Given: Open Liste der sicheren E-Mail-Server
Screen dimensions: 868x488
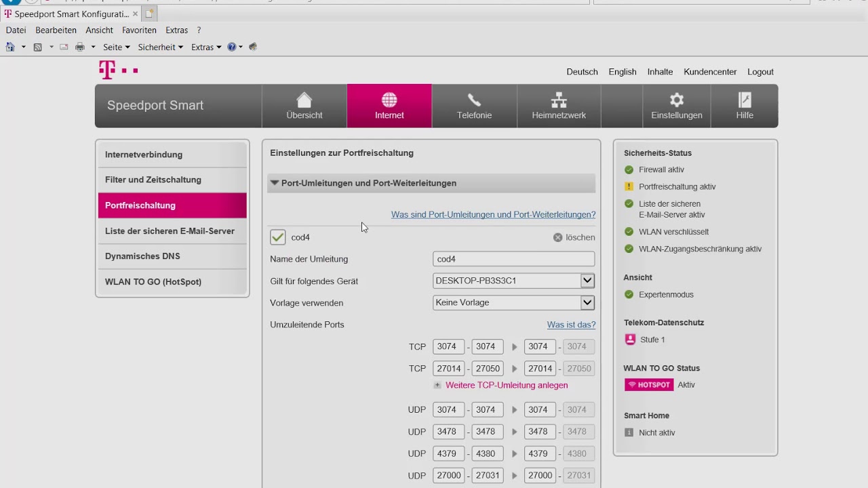Looking at the screenshot, I should 172,230.
